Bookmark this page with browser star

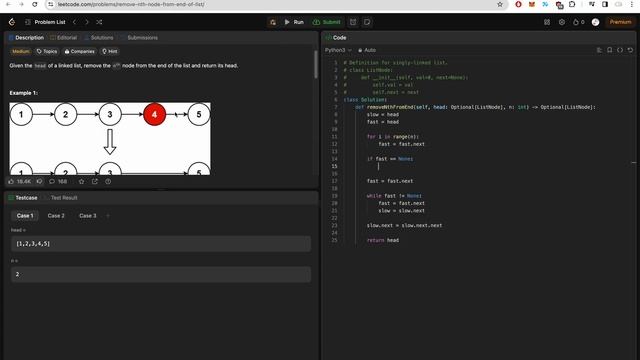click(500, 4)
